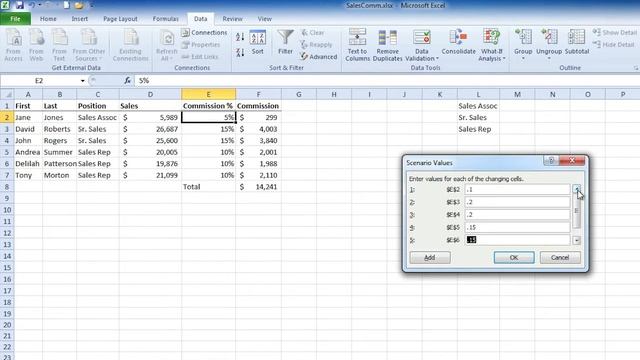Click Cancel in Scenario Values dialog
The height and width of the screenshot is (360, 640).
tap(560, 258)
